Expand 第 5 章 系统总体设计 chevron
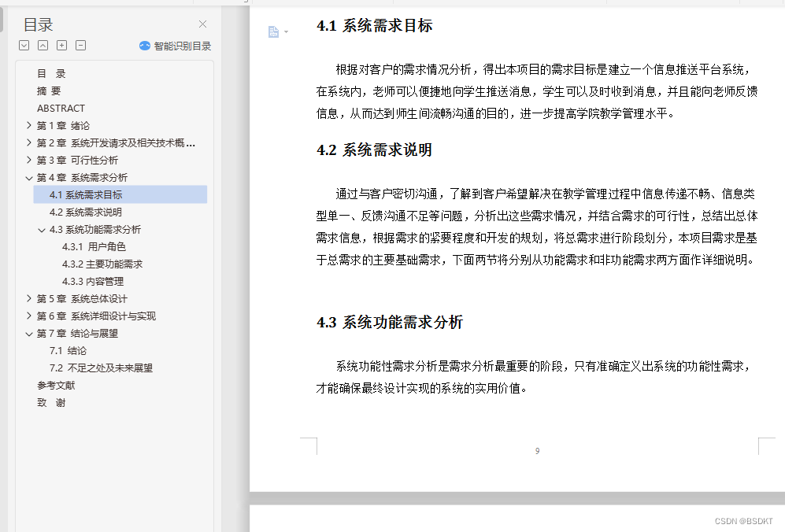 click(29, 299)
